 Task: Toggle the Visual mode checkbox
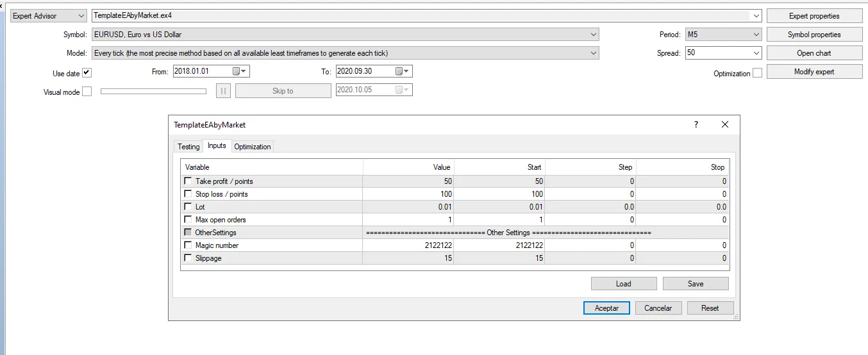(87, 92)
